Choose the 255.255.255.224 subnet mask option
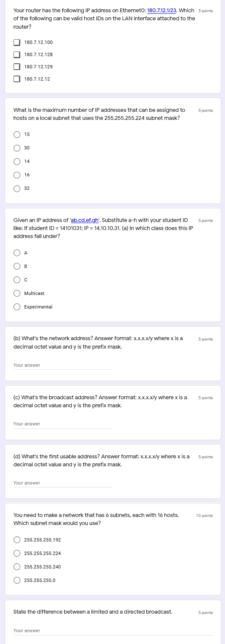 (17, 553)
